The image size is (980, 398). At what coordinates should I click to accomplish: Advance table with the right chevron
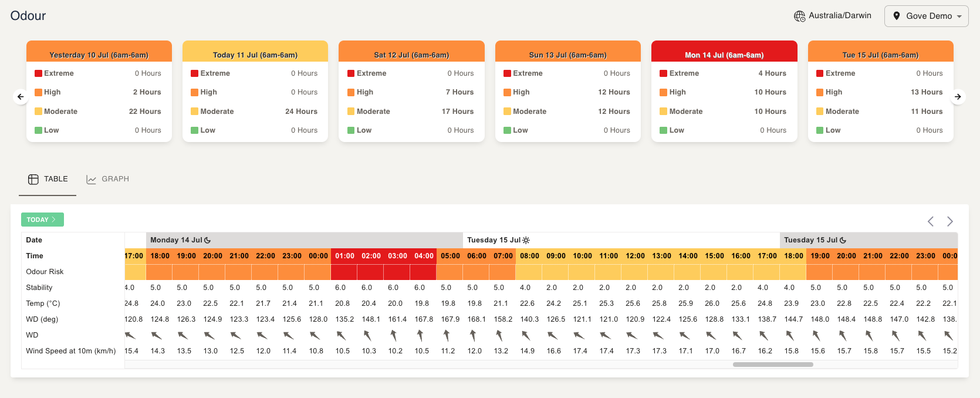point(950,221)
